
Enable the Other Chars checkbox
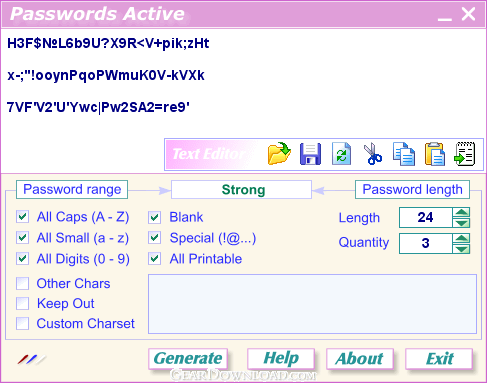coord(22,283)
